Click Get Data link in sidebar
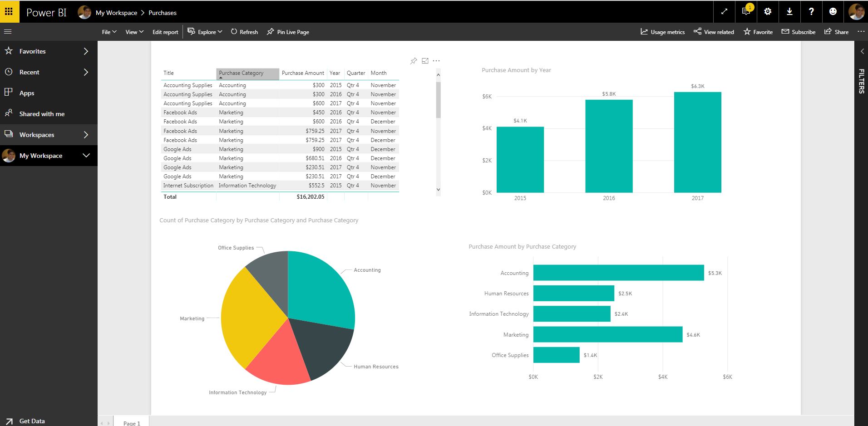Viewport: 868px width, 426px height. tap(32, 421)
